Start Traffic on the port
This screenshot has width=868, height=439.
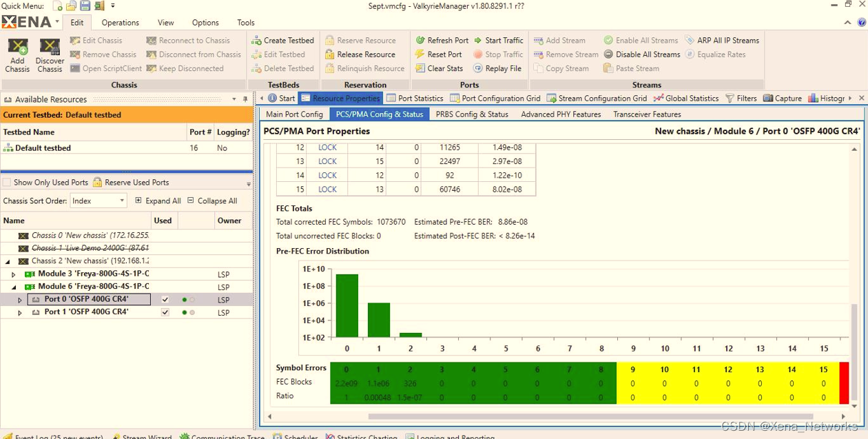click(x=498, y=40)
